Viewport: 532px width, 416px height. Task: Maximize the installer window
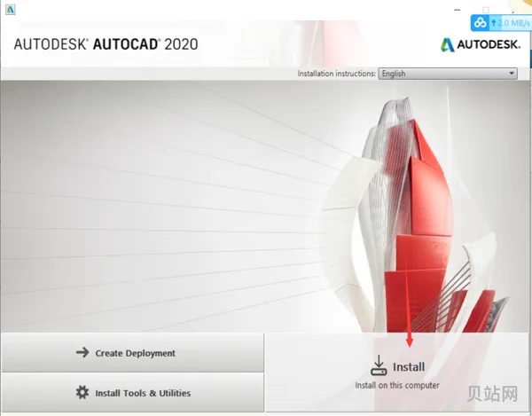click(486, 10)
